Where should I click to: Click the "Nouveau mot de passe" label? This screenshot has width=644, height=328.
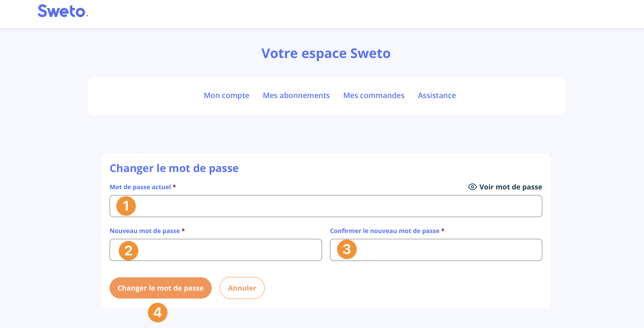point(145,231)
